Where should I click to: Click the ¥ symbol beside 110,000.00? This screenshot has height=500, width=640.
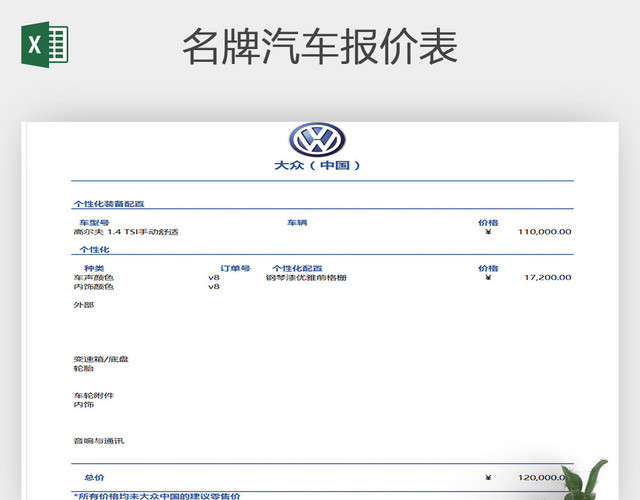point(488,232)
